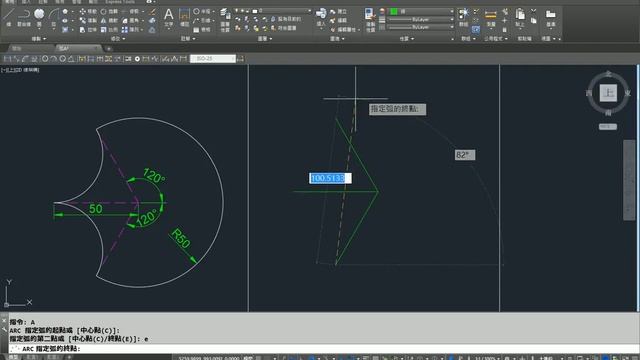The height and width of the screenshot is (360, 640).
Task: Click the Rotate tool icon
Action: coord(104,11)
